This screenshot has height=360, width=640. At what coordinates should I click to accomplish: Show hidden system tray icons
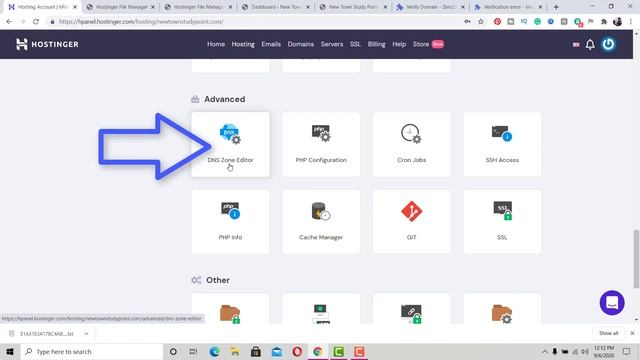(544, 351)
